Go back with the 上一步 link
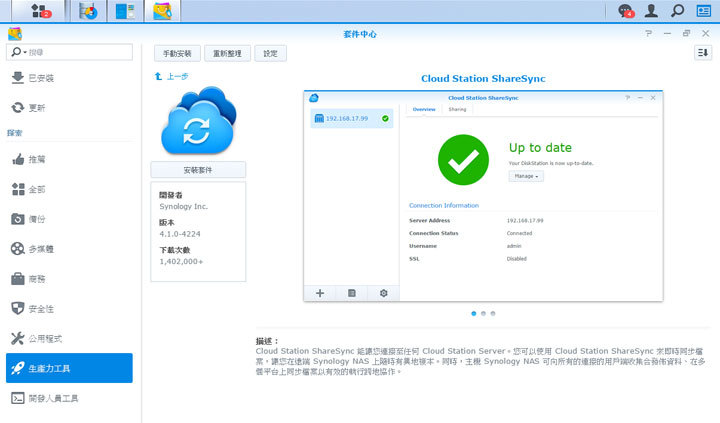 click(171, 76)
